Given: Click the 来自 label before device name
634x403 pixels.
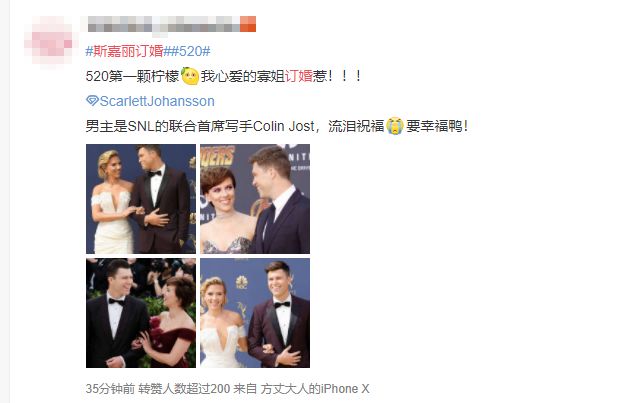Looking at the screenshot, I should point(245,389).
